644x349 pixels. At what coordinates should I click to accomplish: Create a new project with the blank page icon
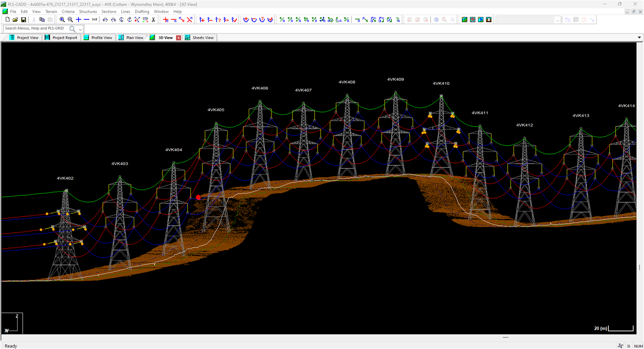point(7,20)
